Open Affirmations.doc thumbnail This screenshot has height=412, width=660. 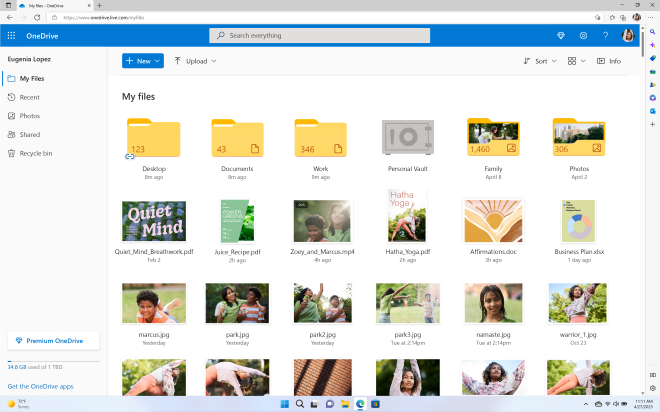click(493, 221)
